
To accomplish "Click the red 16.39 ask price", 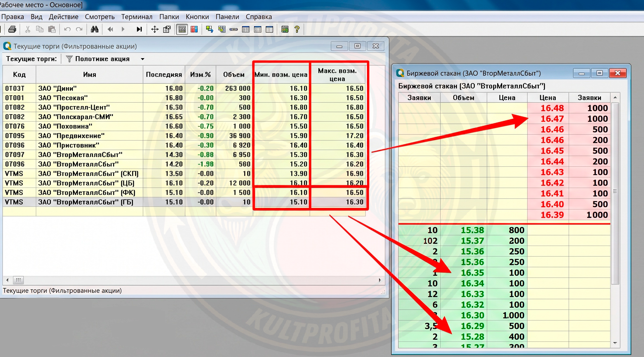I will click(x=552, y=215).
